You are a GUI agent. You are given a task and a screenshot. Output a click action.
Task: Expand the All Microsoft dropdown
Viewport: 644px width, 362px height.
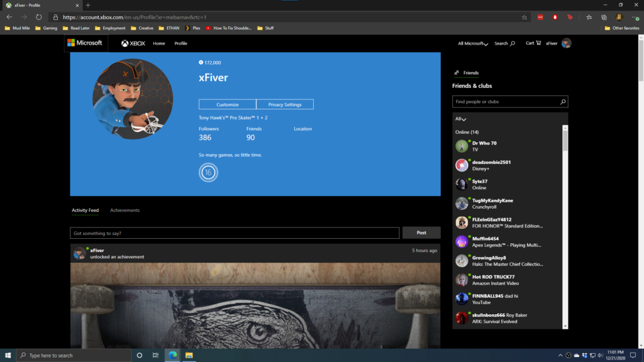point(472,43)
